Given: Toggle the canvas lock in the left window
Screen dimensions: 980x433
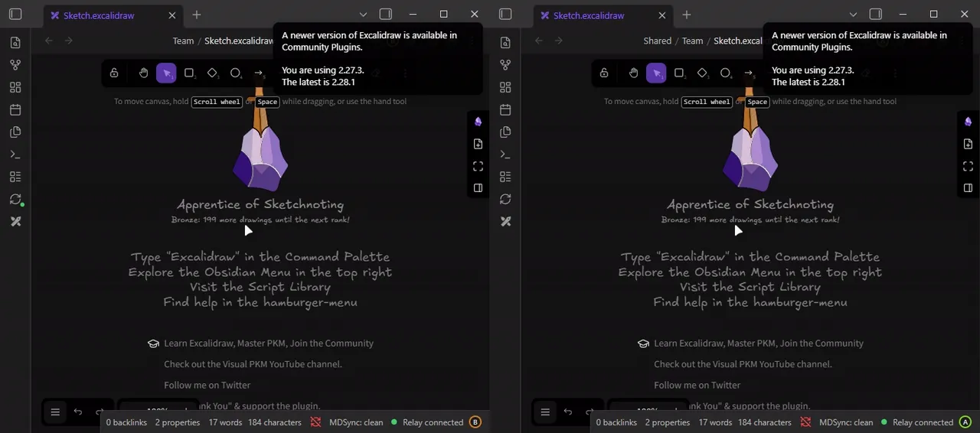Looking at the screenshot, I should (x=114, y=73).
